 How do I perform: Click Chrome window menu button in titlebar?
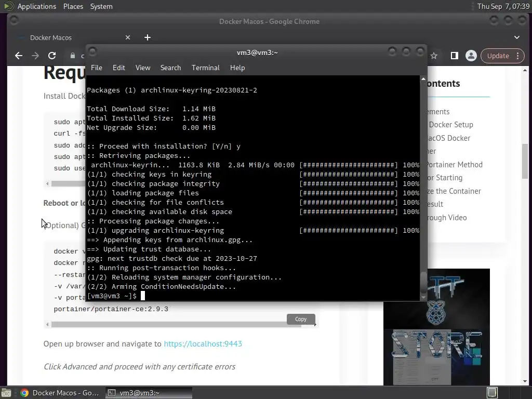coord(14,21)
